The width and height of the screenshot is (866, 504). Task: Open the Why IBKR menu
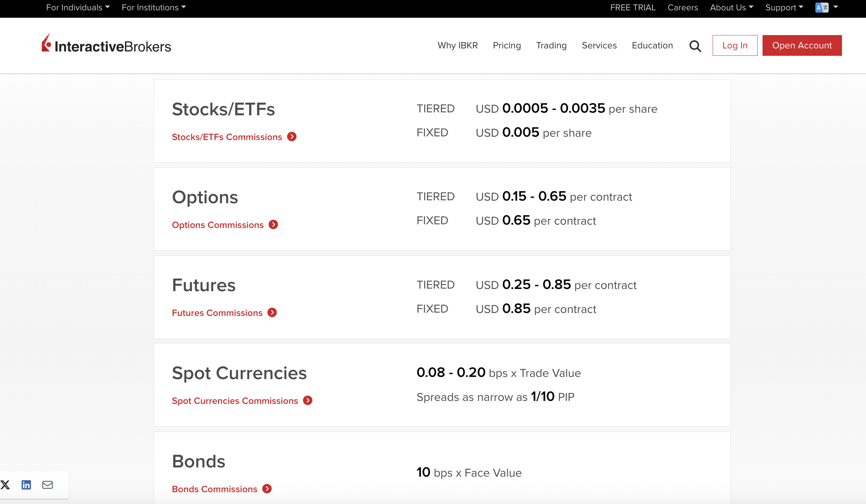click(458, 45)
